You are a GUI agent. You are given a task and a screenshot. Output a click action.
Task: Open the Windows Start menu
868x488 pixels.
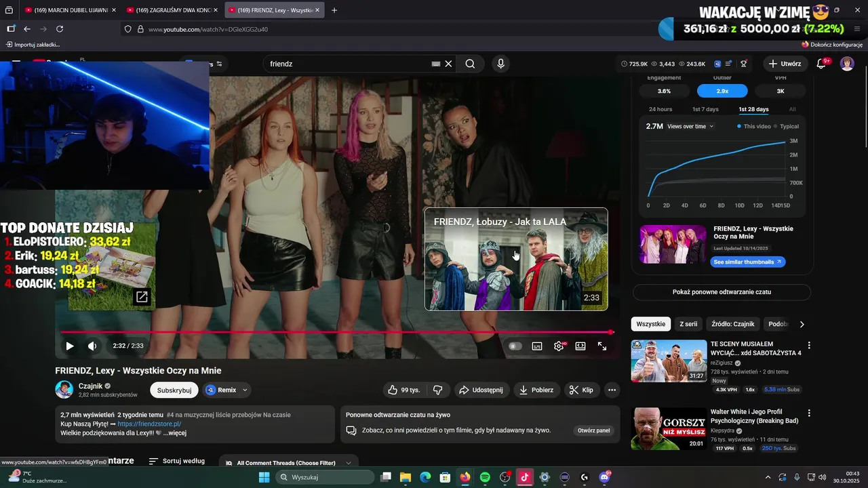click(x=264, y=477)
